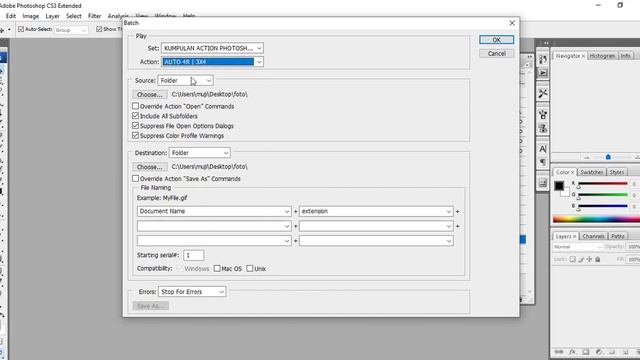Click the link layers icon in Layers panel
Screen dimensions: 640x360
tap(559, 351)
